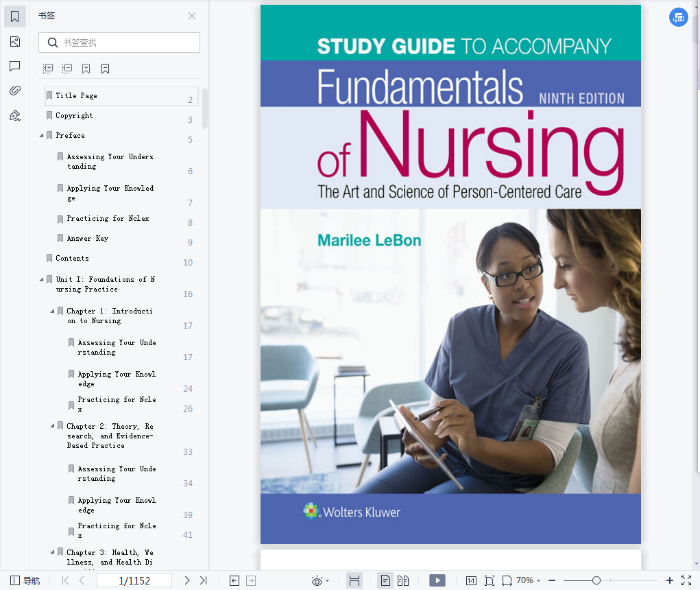This screenshot has width=700, height=590.
Task: Collapse the Chapter 1 bookmark tree
Action: (52, 311)
